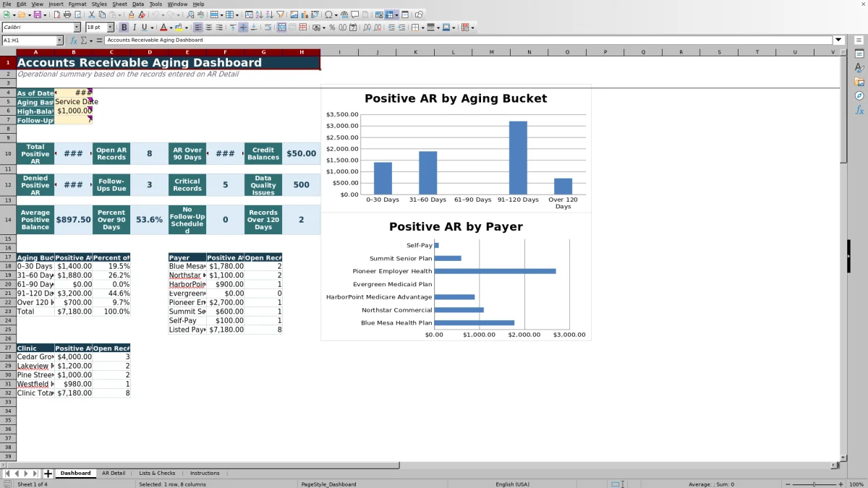Open the Insert menu
This screenshot has height=488, width=868.
click(56, 4)
